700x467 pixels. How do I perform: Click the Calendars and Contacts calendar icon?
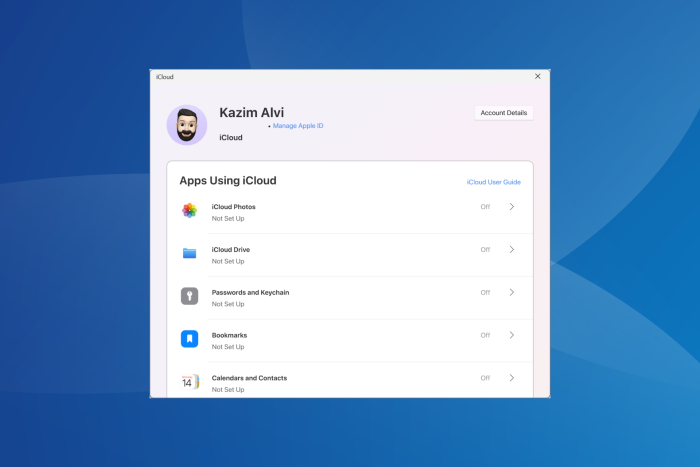tap(190, 382)
